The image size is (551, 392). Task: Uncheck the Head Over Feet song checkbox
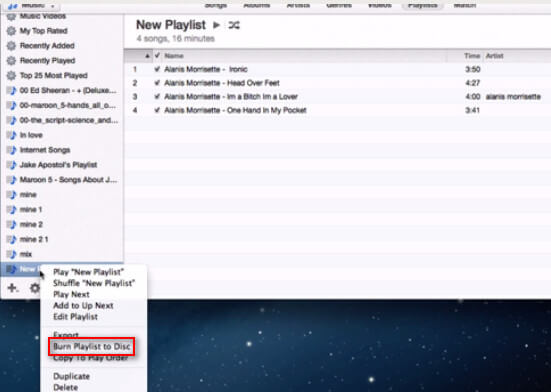157,83
